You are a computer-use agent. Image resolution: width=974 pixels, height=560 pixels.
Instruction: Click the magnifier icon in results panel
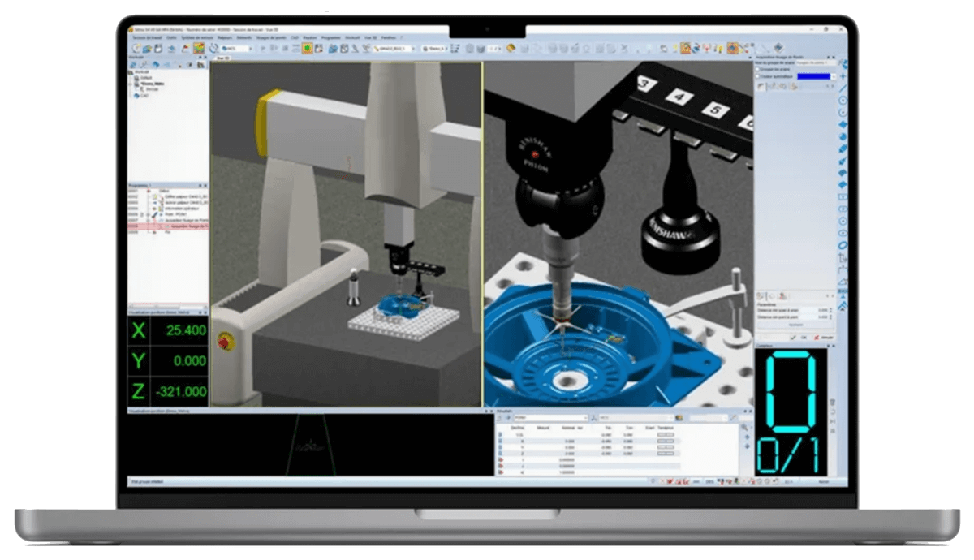coord(745,428)
